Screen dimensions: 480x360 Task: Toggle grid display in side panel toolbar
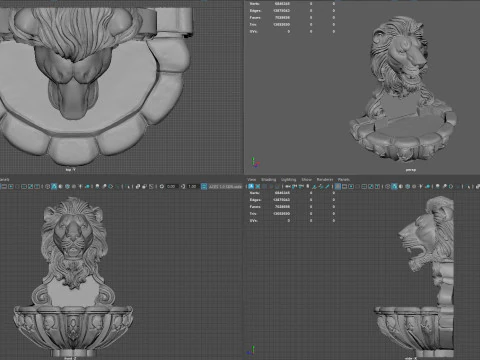(x=337, y=186)
